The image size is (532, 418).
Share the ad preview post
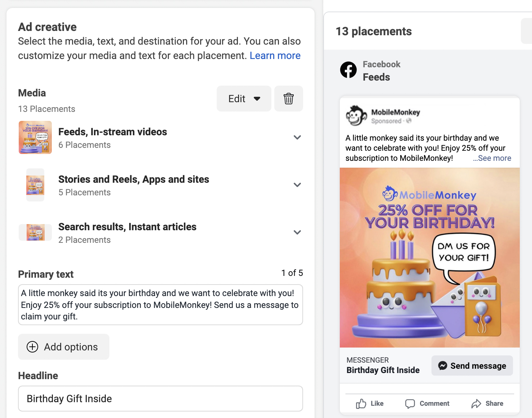[487, 404]
